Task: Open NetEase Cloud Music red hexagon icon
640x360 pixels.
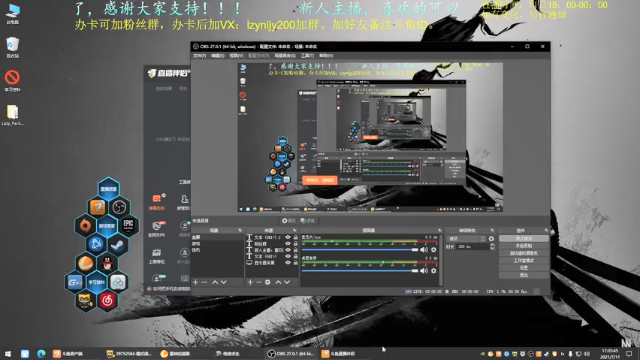Action: pos(107,301)
